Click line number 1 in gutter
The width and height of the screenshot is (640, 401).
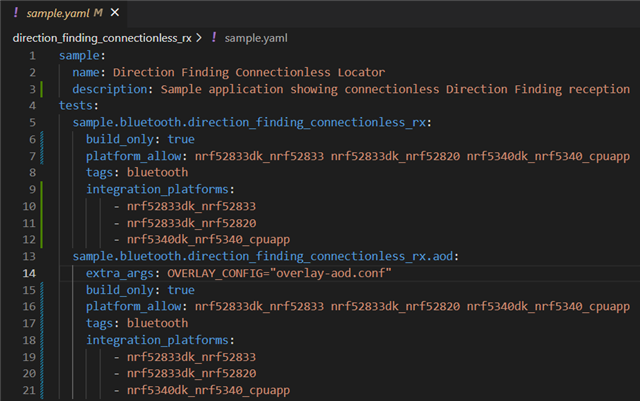[32, 56]
